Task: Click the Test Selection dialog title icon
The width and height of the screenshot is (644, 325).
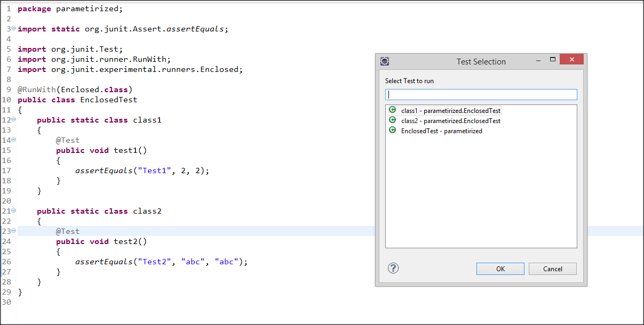Action: point(384,61)
